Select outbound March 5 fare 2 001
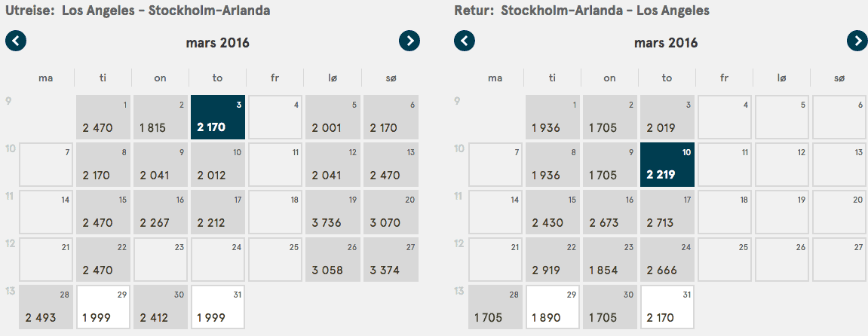 pyautogui.click(x=332, y=117)
